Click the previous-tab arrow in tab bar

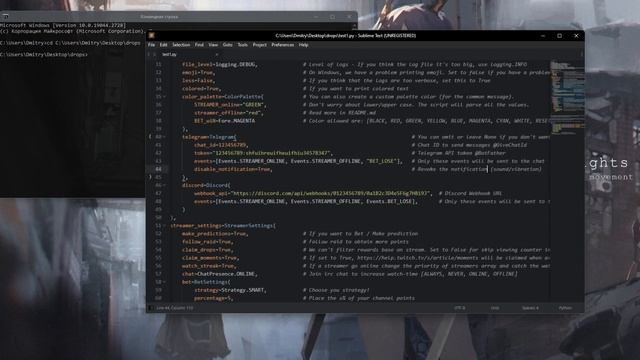[x=149, y=54]
